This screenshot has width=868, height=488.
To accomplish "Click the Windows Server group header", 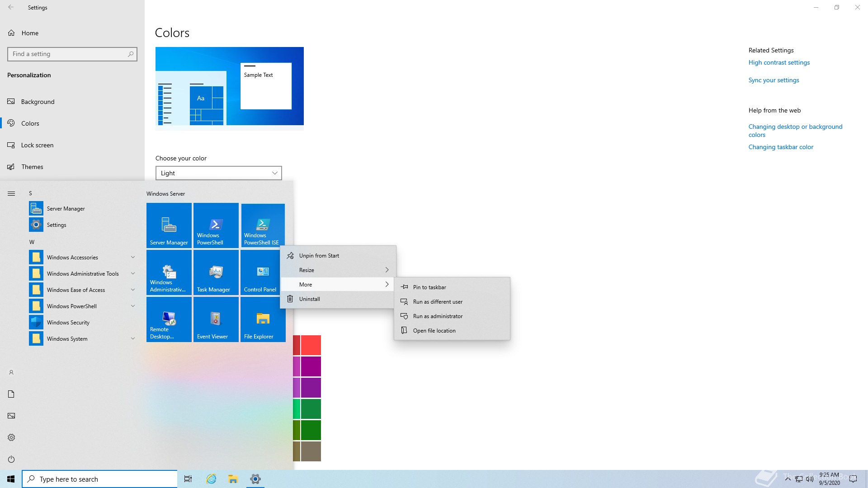I will coord(165,193).
